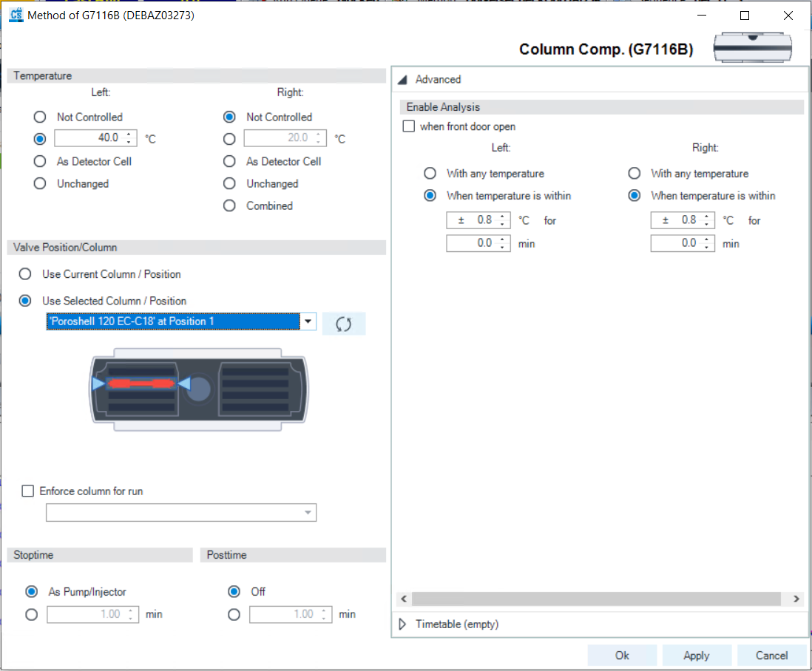Click the column compartment module image

click(x=754, y=47)
